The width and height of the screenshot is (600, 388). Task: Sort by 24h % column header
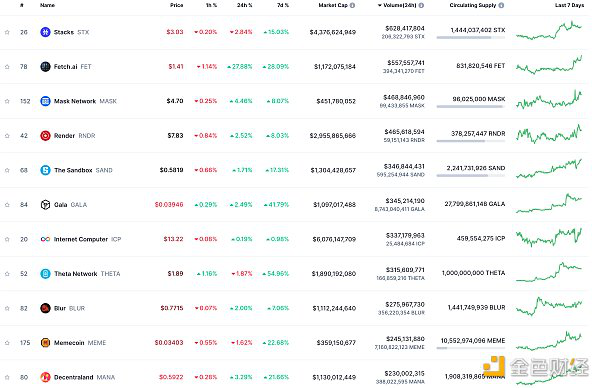click(245, 5)
